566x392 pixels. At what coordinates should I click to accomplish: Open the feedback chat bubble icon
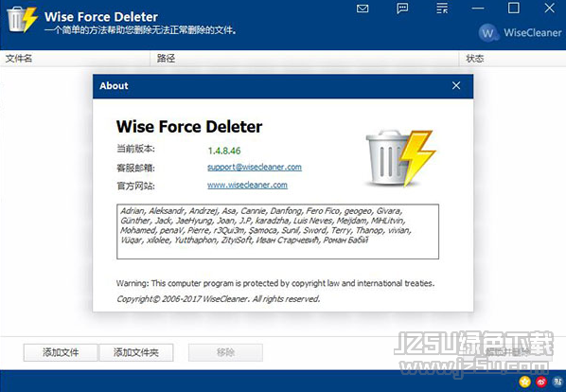[x=402, y=9]
